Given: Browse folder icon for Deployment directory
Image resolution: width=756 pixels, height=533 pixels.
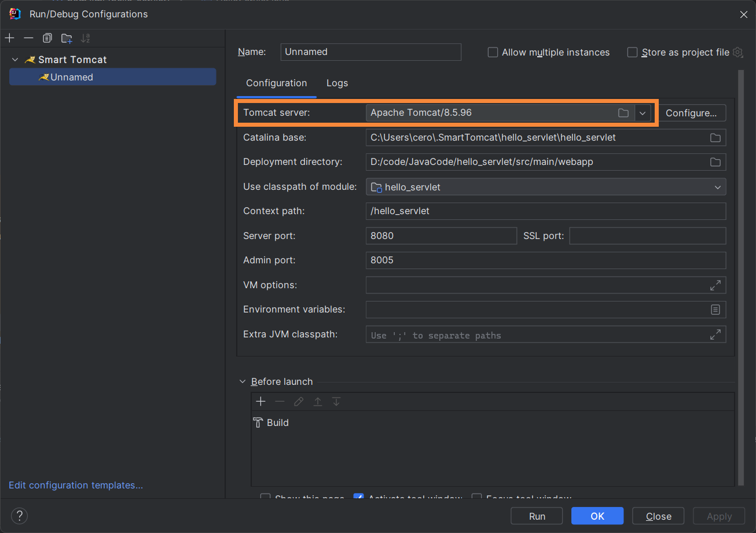Looking at the screenshot, I should [715, 162].
